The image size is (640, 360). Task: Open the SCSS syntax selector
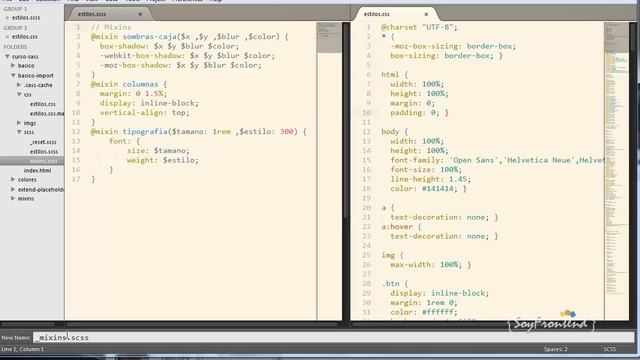pos(609,349)
